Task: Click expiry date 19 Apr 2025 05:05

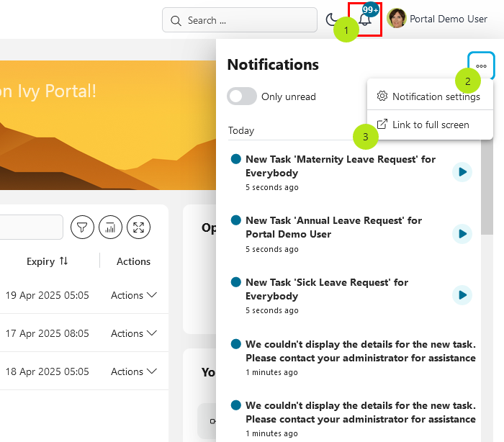Action: click(x=47, y=295)
